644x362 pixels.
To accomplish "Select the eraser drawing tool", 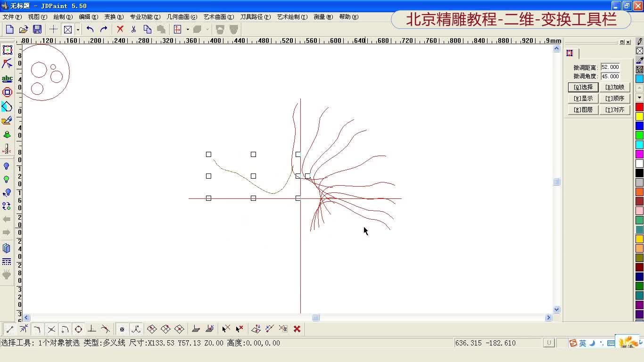I will [8, 120].
